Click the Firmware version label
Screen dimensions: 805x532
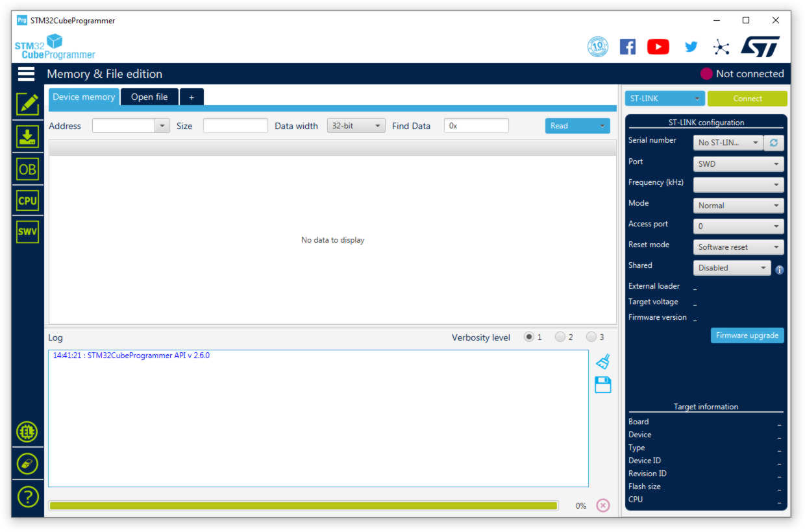coord(657,317)
